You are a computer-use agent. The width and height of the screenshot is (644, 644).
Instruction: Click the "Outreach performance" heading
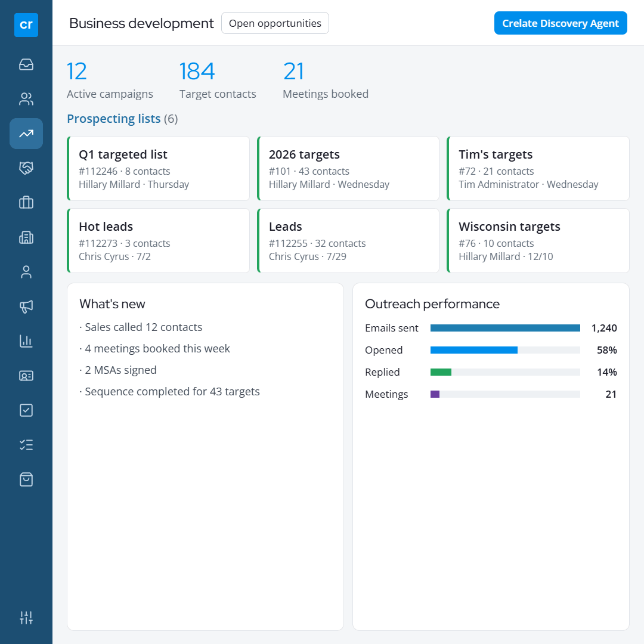tap(432, 304)
